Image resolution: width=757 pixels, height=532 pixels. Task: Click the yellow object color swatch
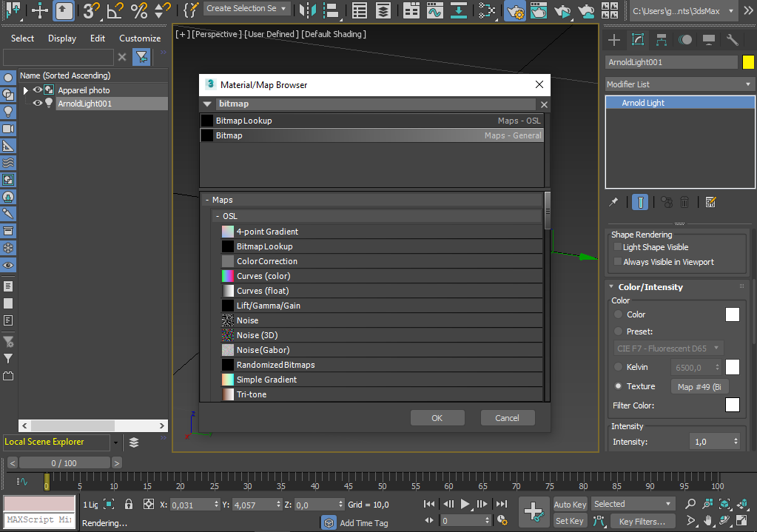pyautogui.click(x=748, y=62)
